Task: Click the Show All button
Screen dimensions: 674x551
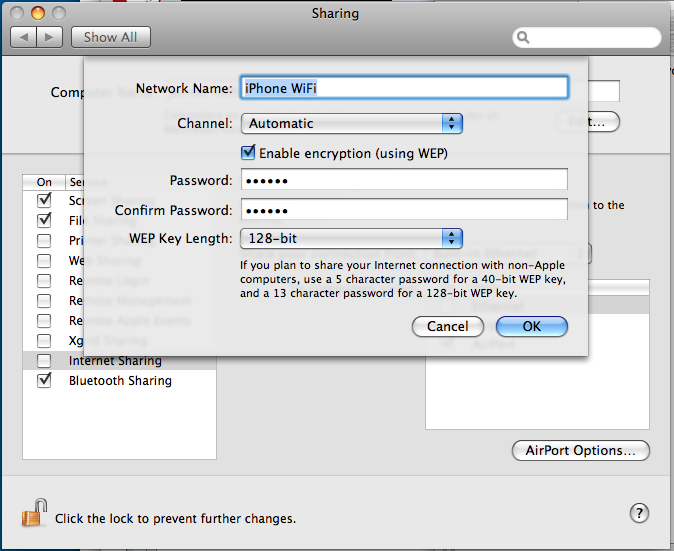Action: coord(110,37)
